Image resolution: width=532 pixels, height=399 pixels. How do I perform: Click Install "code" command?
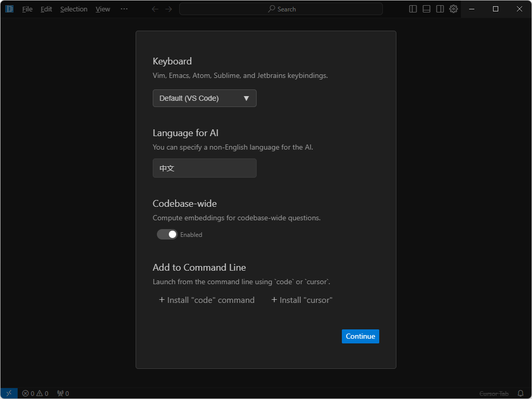[207, 300]
